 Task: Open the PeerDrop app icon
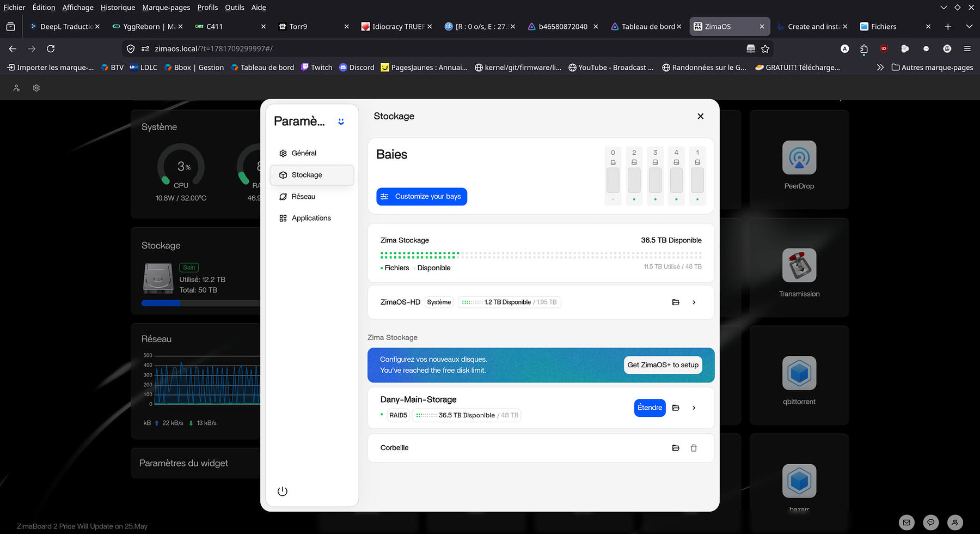[799, 157]
